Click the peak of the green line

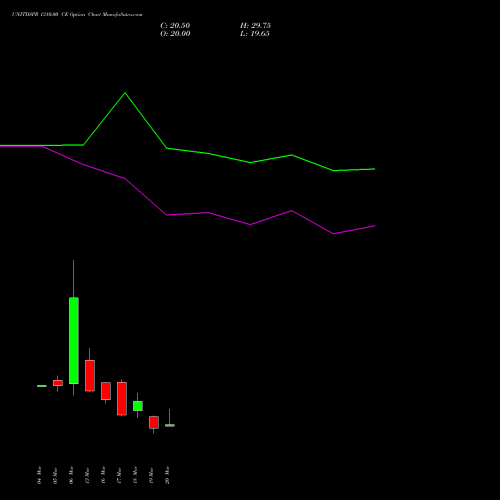pos(125,93)
